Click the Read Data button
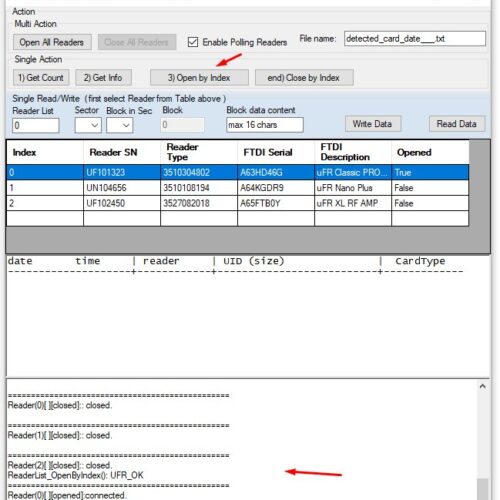The height and width of the screenshot is (500, 500). pyautogui.click(x=457, y=124)
